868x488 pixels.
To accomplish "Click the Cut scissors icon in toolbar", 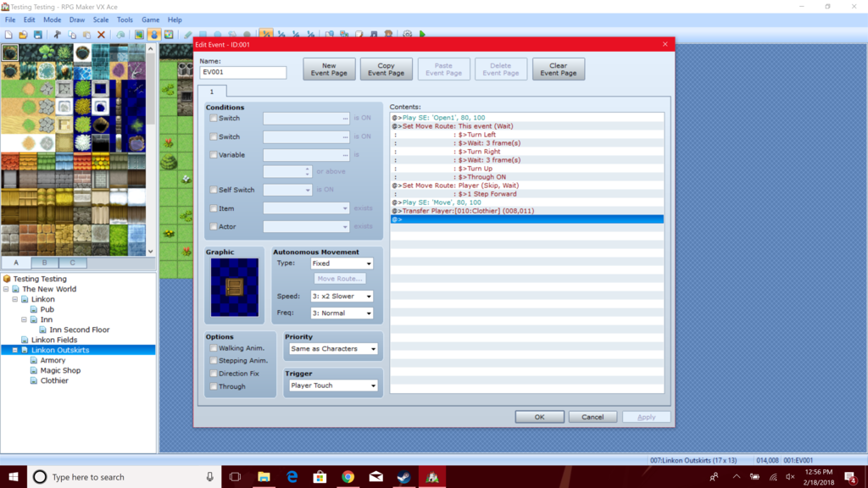I will [x=58, y=35].
